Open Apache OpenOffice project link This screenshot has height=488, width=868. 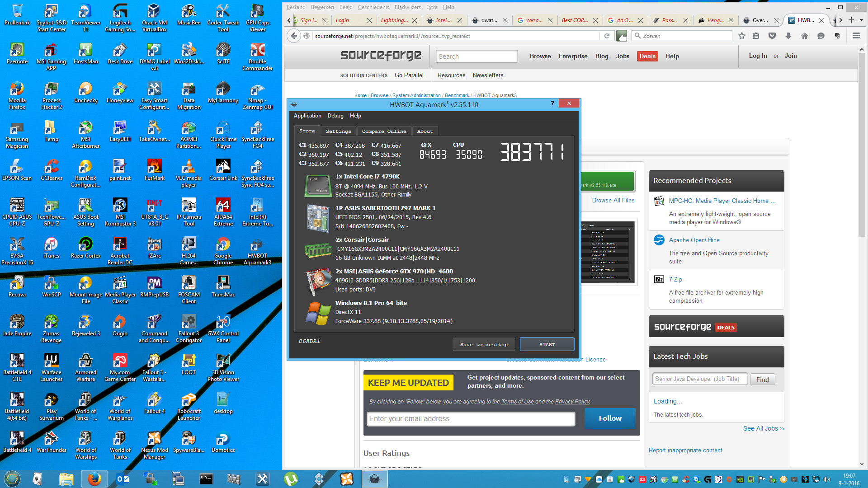[694, 240]
